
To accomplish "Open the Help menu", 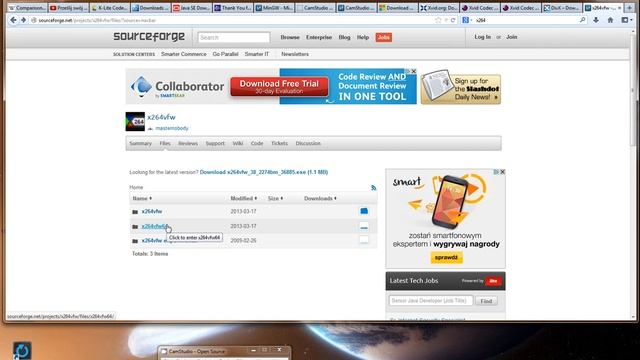I will pyautogui.click(x=362, y=37).
